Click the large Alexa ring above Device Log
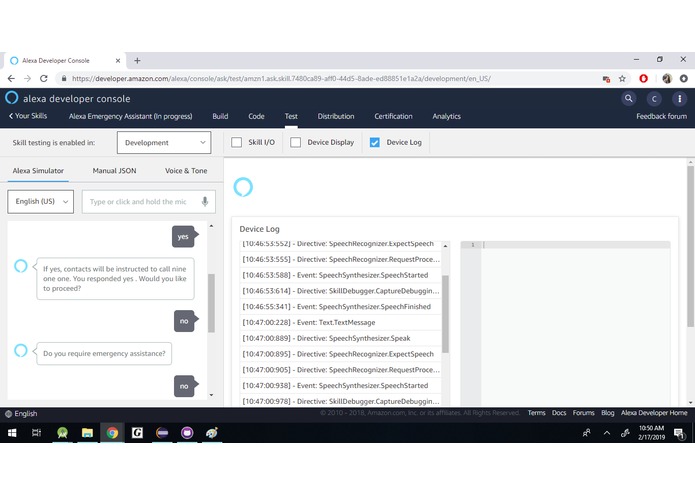The height and width of the screenshot is (494, 695). pyautogui.click(x=243, y=187)
